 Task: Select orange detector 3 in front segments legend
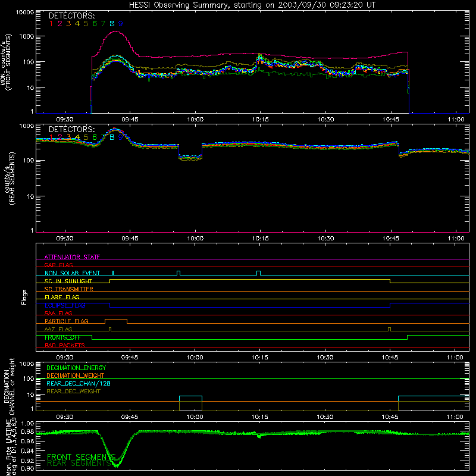tap(68, 24)
